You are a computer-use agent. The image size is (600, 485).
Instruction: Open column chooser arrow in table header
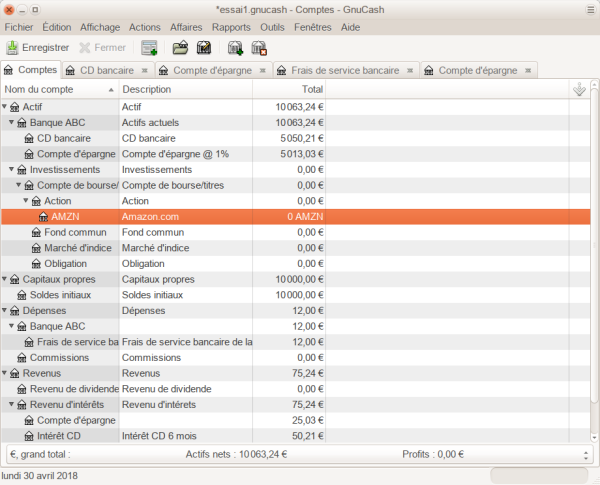point(579,90)
